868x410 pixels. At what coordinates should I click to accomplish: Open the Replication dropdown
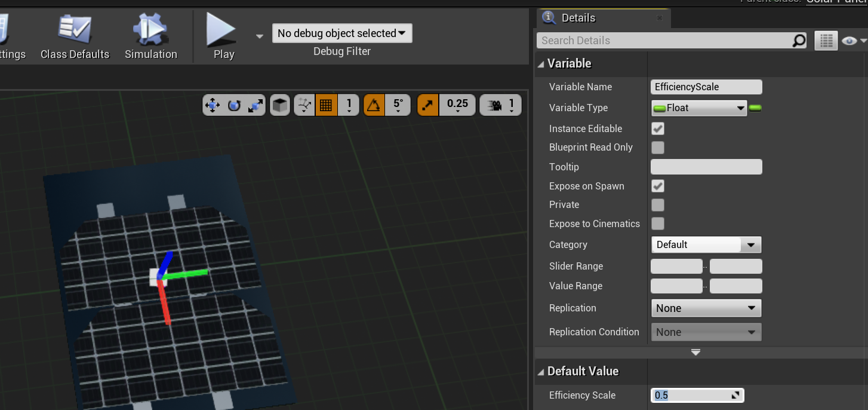pos(706,308)
